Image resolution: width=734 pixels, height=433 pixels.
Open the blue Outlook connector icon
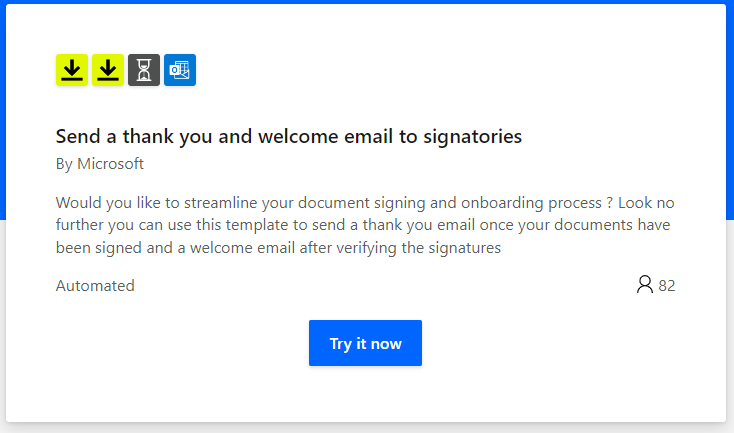180,70
